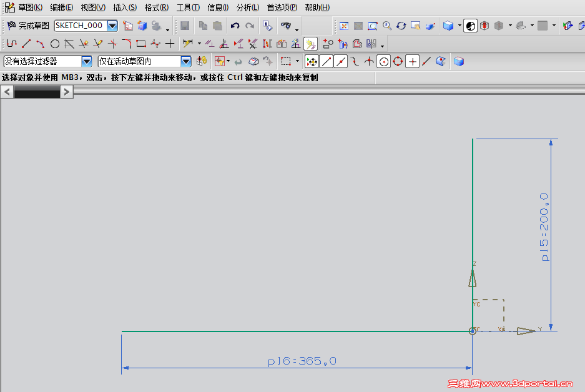Click the Mirror Curve icon
The height and width of the screenshot is (392, 585).
click(371, 44)
